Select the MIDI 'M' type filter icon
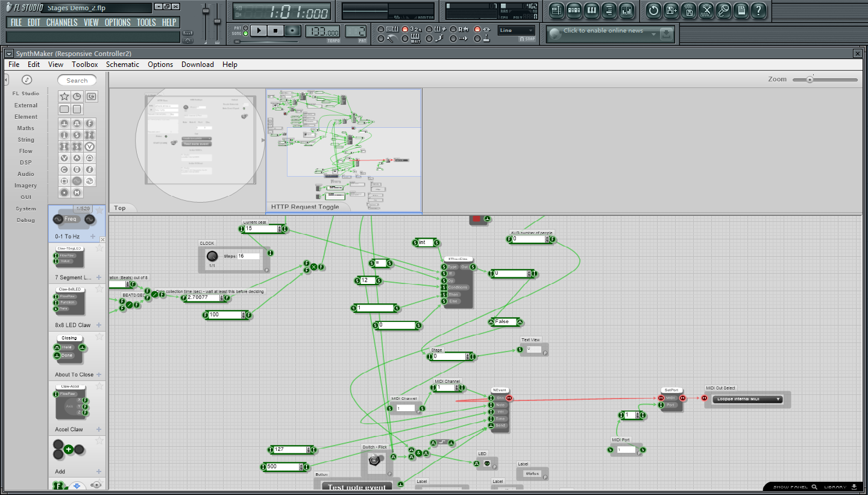868x495 pixels. (77, 192)
